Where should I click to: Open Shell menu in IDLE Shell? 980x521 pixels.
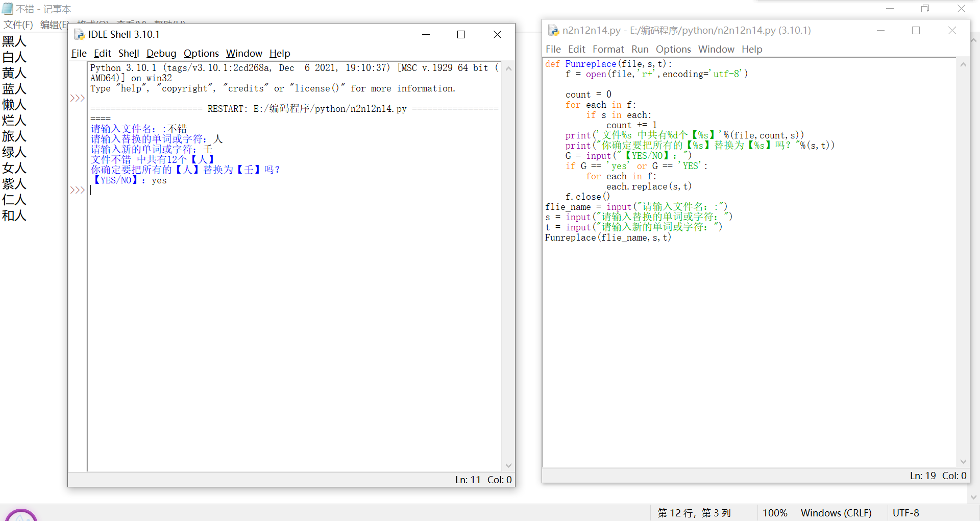pos(129,53)
